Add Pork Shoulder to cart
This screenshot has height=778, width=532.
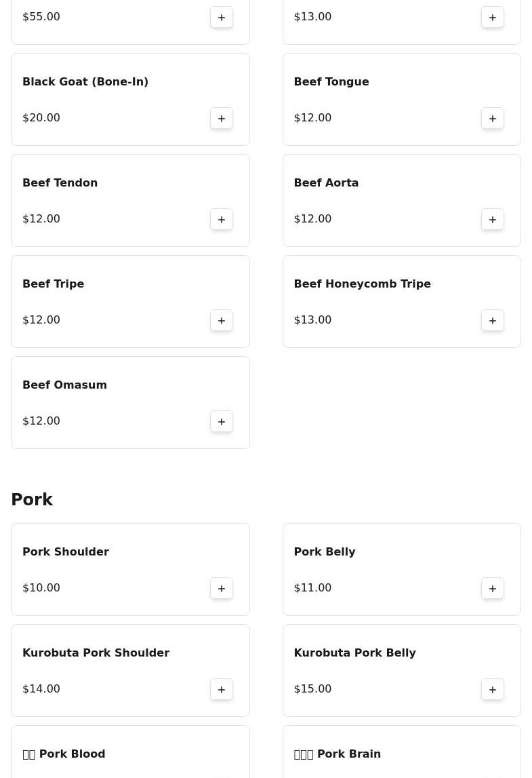pos(222,588)
